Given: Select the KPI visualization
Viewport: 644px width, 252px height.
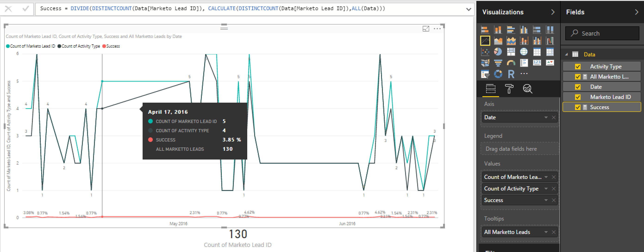Looking at the screenshot, I should point(550,63).
